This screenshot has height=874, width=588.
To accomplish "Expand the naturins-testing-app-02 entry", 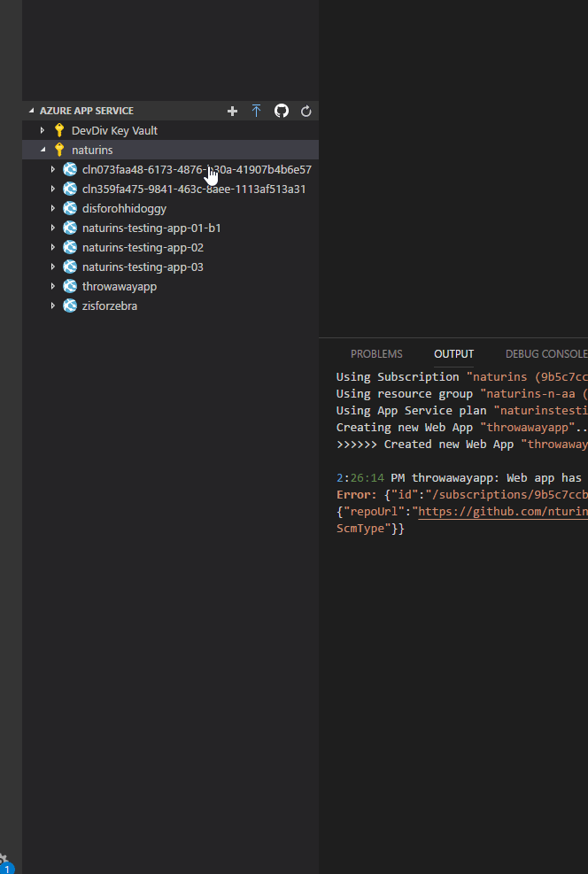I will [x=52, y=247].
